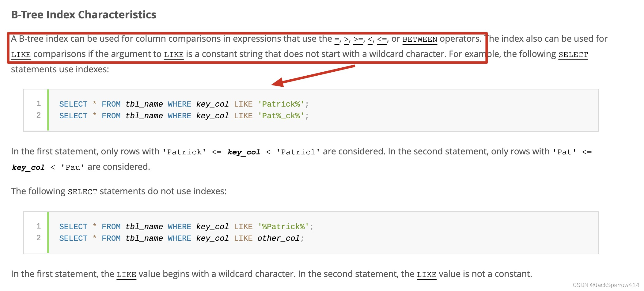Follow LIKE link before "value is not a constant"

pos(426,274)
